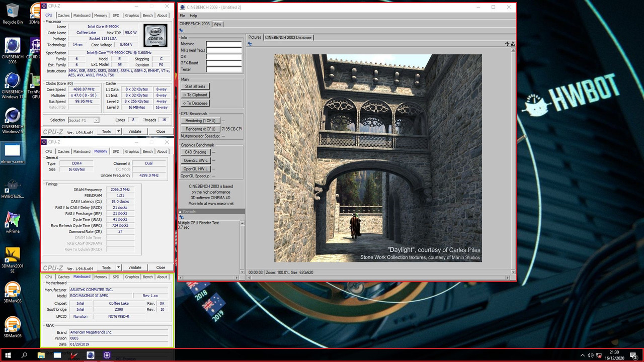Open the white window taskbar icon
This screenshot has width=644, height=362.
click(x=57, y=355)
